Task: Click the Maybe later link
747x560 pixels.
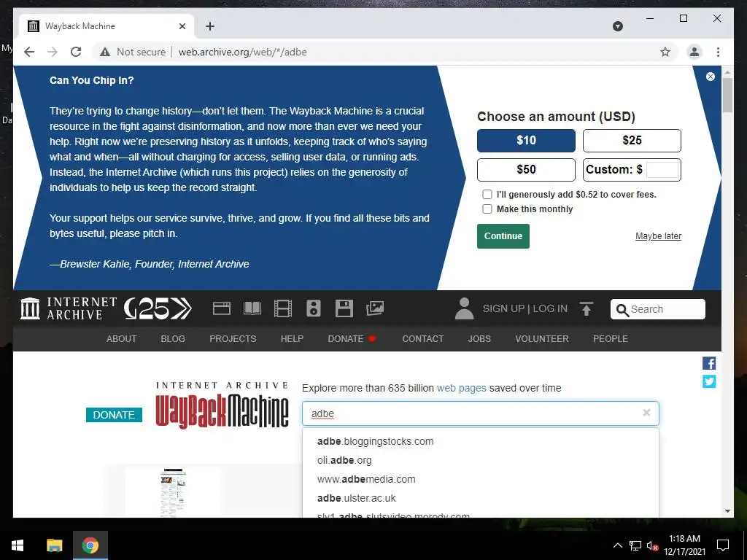Action: point(658,236)
